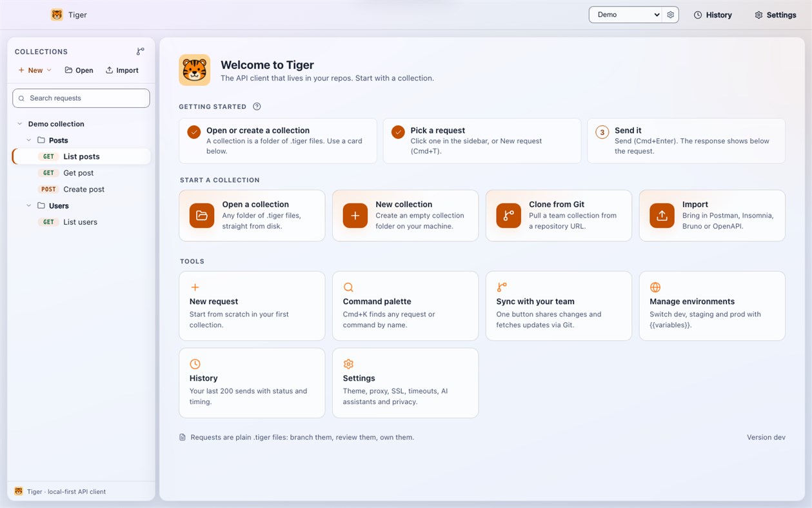This screenshot has width=812, height=508.
Task: Select the List posts request
Action: pyautogui.click(x=81, y=156)
